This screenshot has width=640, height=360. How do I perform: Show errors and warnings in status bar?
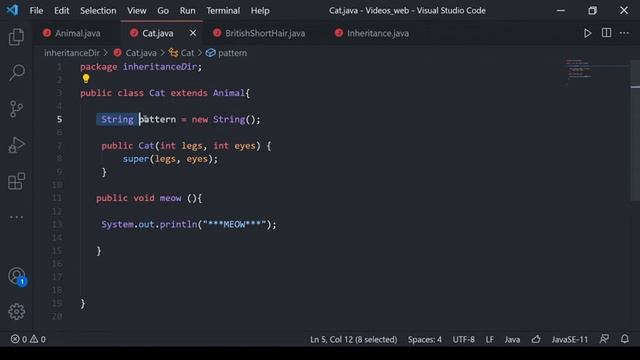click(28, 339)
